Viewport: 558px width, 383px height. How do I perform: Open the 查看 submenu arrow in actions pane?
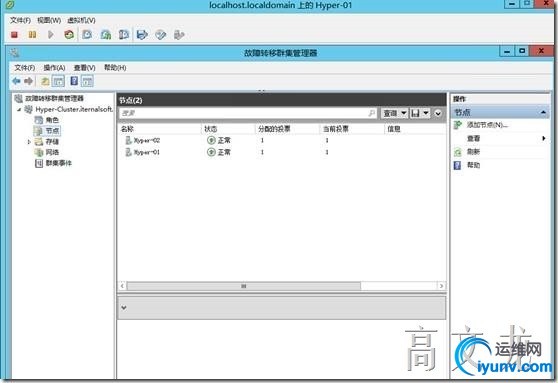click(x=544, y=138)
